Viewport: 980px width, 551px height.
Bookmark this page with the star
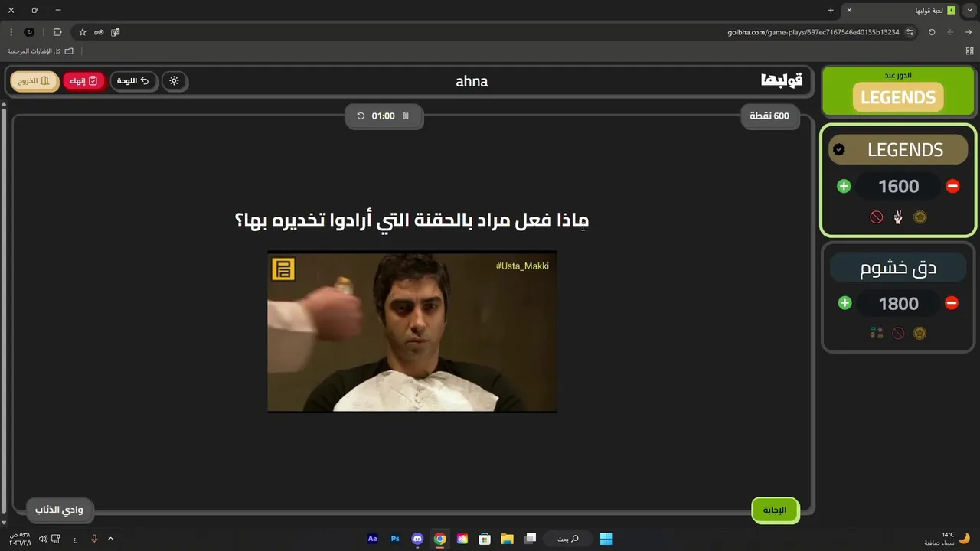(83, 32)
